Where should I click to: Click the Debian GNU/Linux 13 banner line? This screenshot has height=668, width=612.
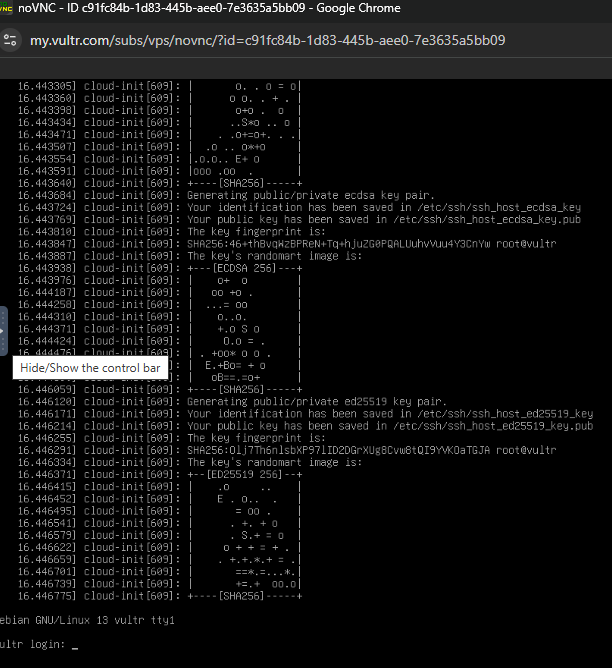(88, 620)
